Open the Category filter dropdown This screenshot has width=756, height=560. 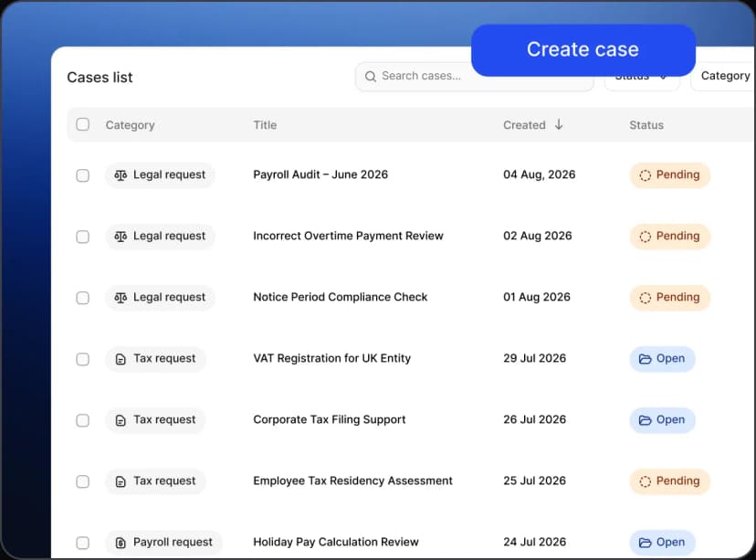point(723,76)
